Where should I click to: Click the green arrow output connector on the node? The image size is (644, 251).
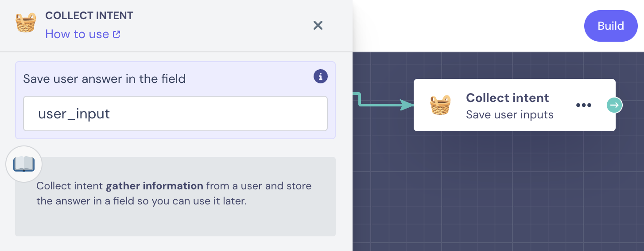click(x=614, y=105)
